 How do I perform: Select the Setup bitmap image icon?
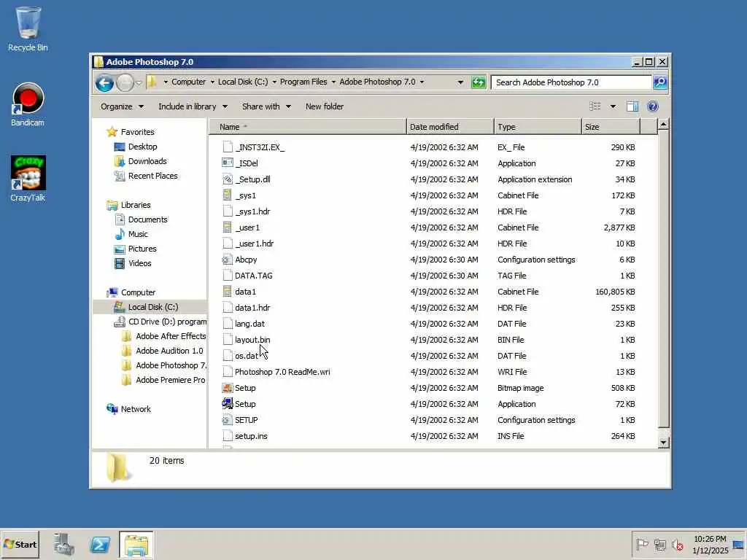(228, 388)
